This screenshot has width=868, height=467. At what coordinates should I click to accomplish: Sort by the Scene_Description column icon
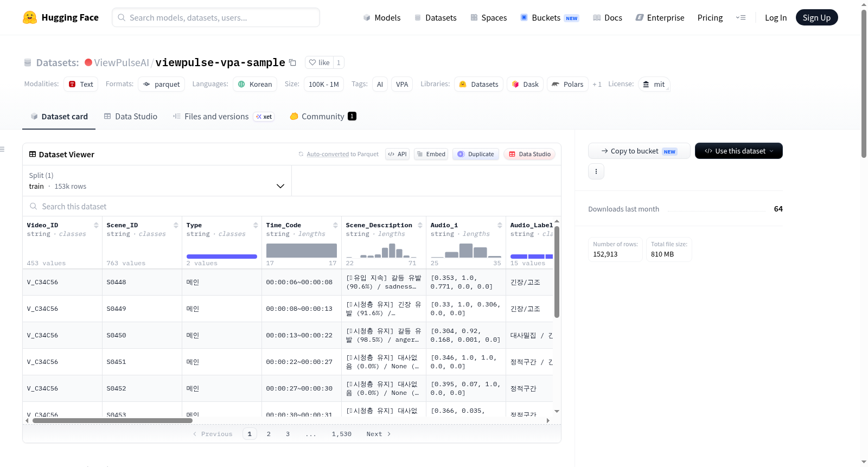(420, 225)
